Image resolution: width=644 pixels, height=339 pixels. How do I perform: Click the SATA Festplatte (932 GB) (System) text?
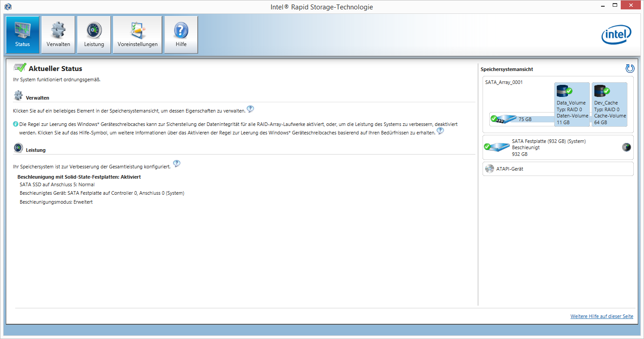pyautogui.click(x=549, y=141)
